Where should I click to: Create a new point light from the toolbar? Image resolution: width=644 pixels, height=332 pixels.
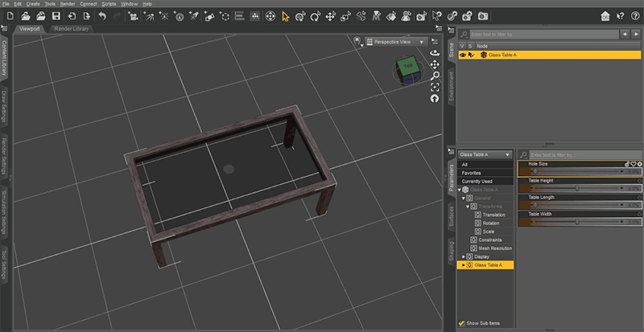coord(163,16)
